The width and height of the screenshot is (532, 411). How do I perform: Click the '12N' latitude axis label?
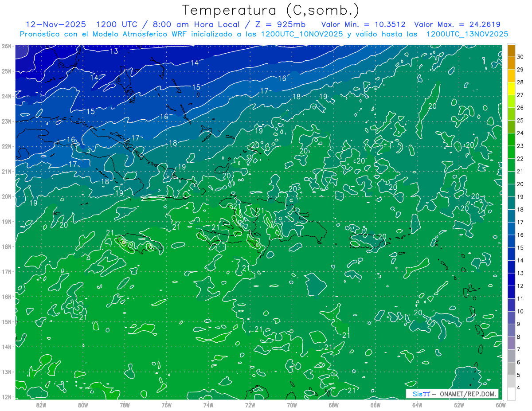(6, 397)
